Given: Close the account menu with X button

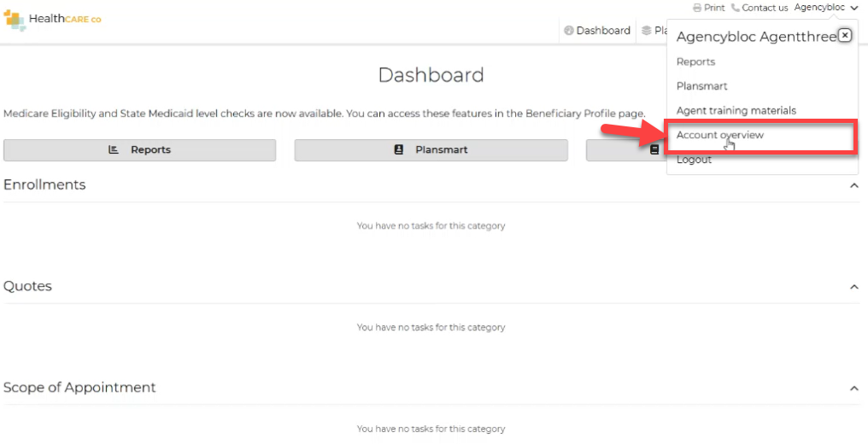Looking at the screenshot, I should (844, 35).
